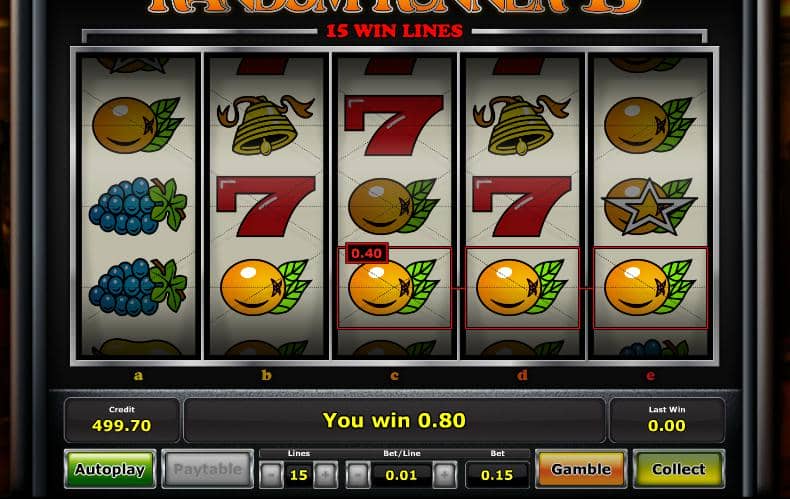Click the Credit 499.70 display
The height and width of the screenshot is (499, 790).
pyautogui.click(x=122, y=420)
